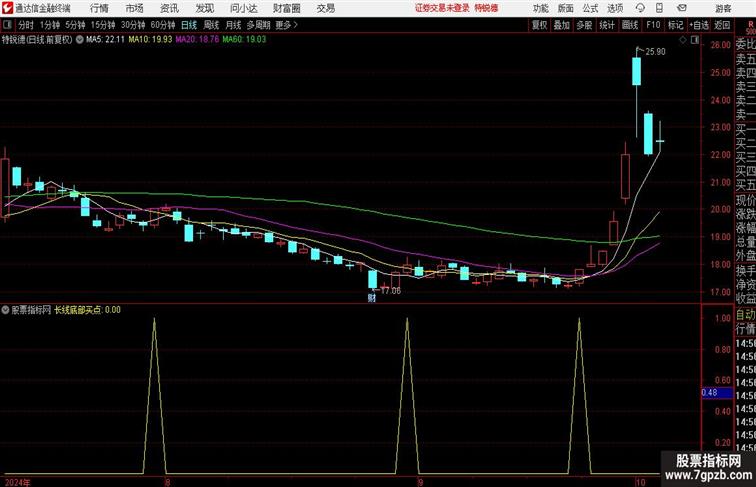Switch to the 30分钟 period tab

pos(133,25)
